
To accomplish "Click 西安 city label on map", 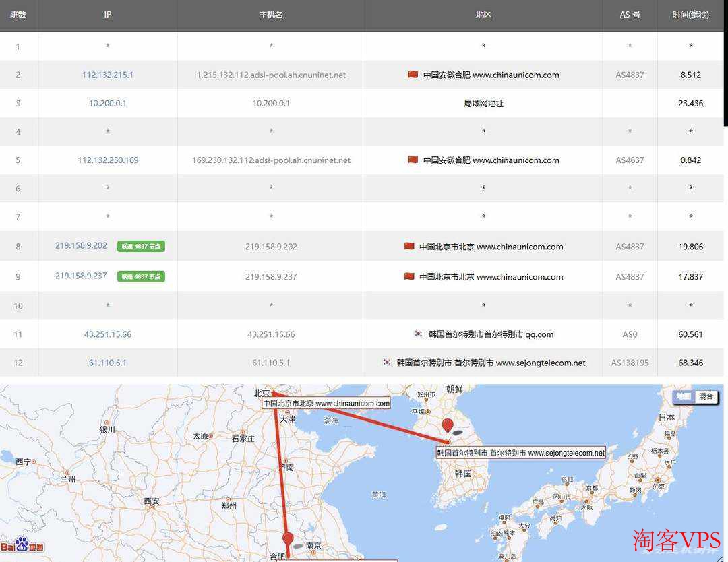I will [x=152, y=501].
